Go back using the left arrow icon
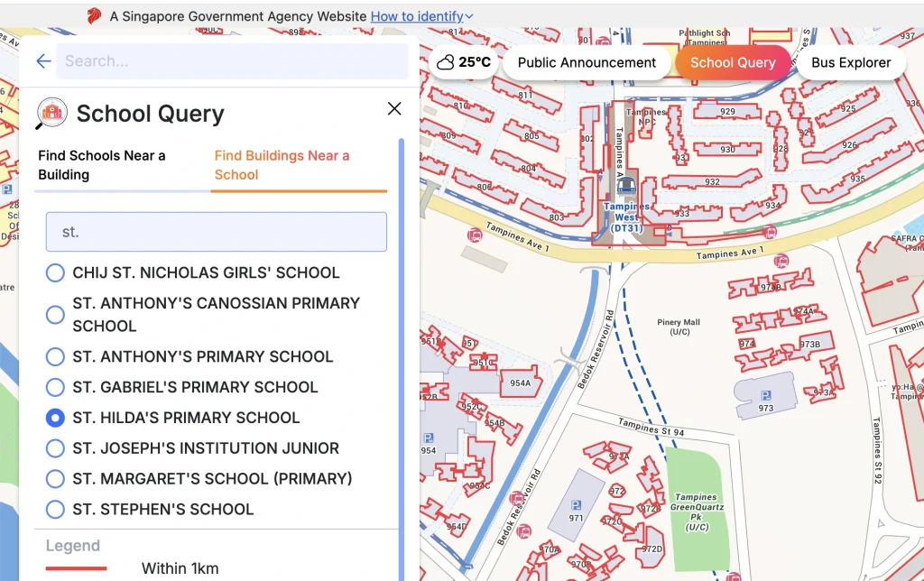Image resolution: width=924 pixels, height=581 pixels. [43, 60]
